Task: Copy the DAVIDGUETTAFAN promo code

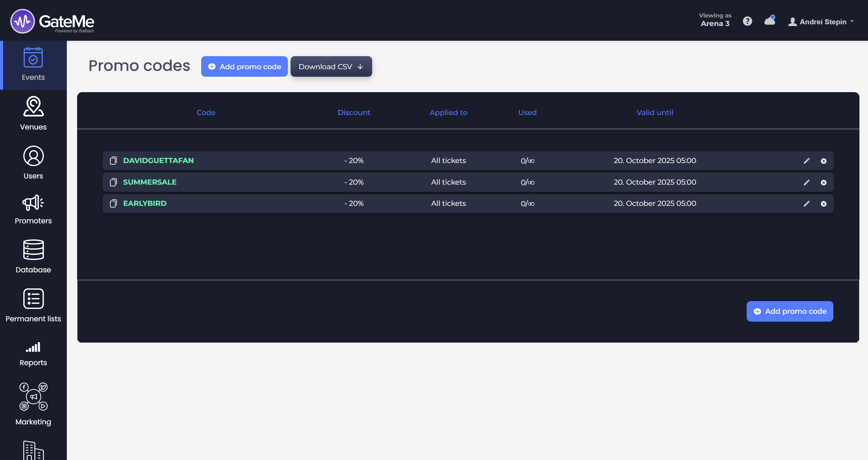Action: click(x=113, y=161)
